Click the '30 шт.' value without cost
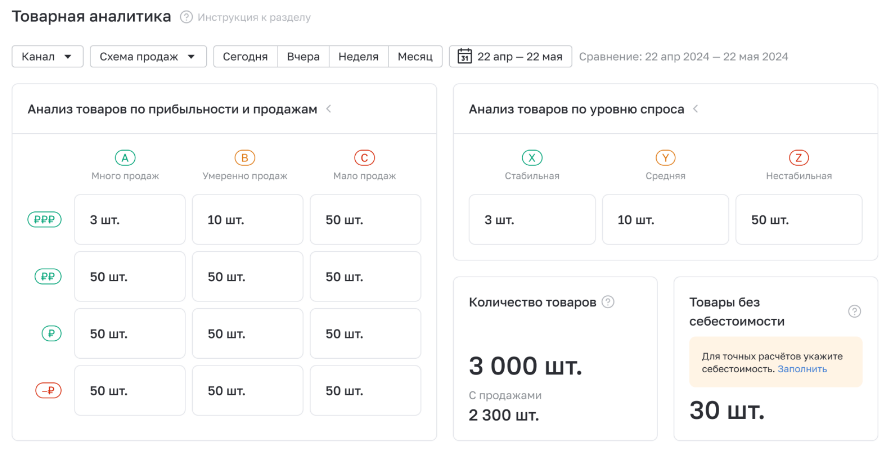The image size is (890, 473). (727, 410)
